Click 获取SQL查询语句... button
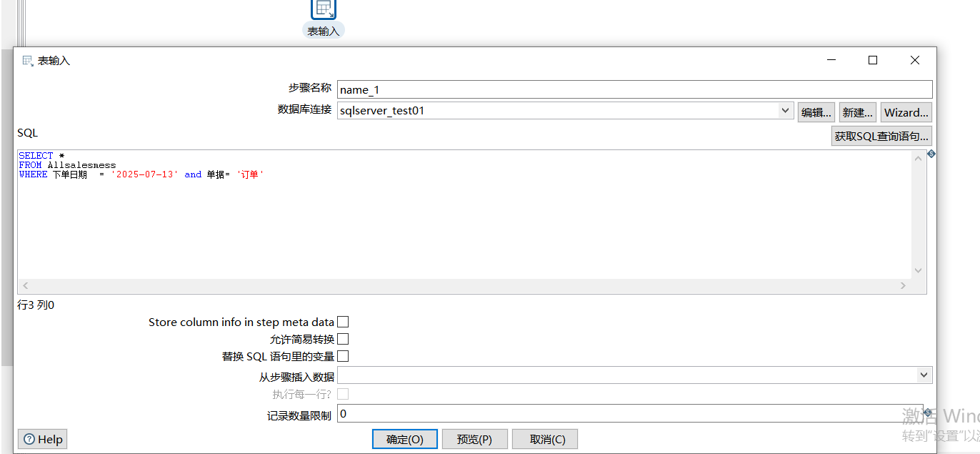 [x=881, y=136]
